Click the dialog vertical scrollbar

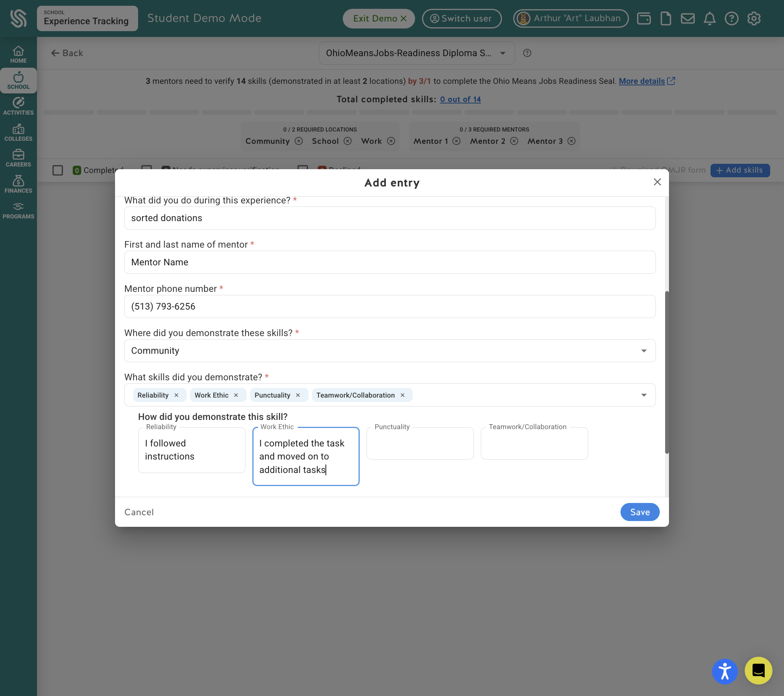[667, 372]
